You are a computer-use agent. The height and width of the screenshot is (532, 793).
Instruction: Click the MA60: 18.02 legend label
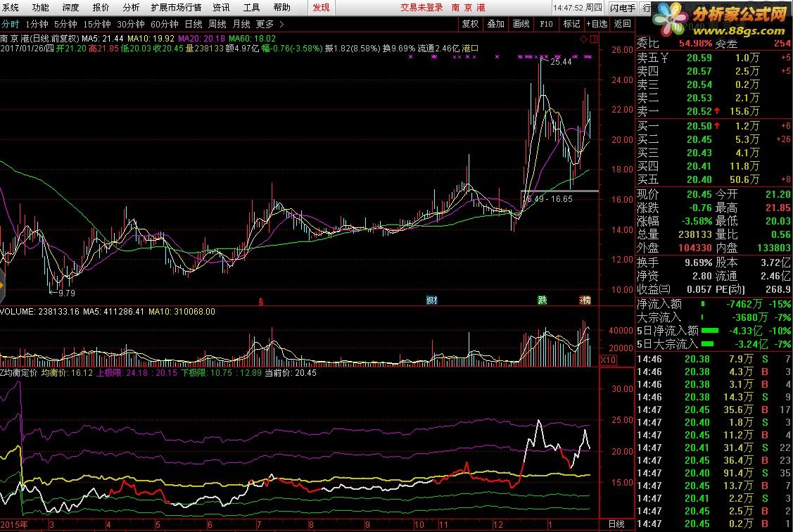[x=253, y=39]
